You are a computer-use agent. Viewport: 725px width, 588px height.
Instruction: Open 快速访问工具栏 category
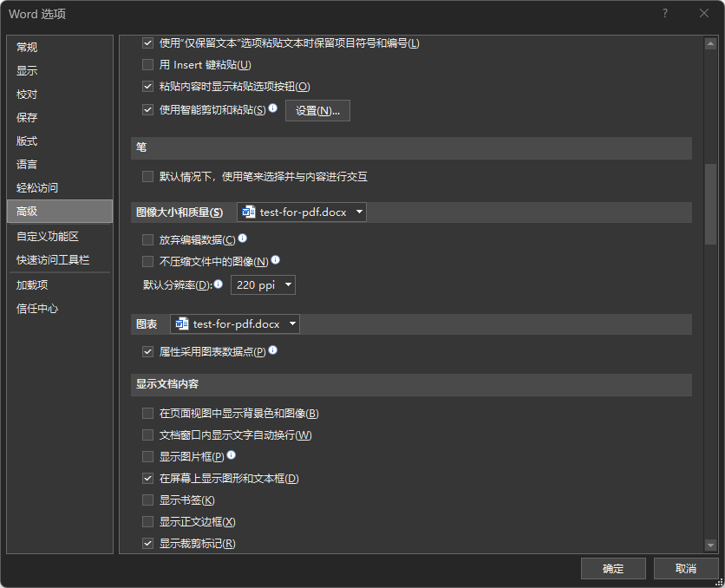pos(60,260)
